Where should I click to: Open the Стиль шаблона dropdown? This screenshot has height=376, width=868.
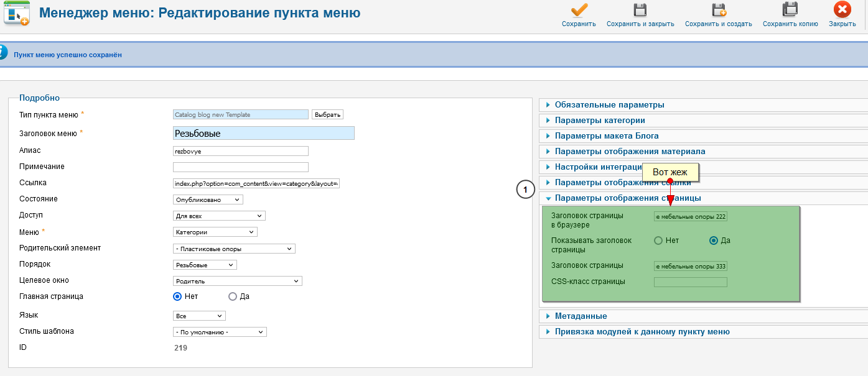[x=220, y=332]
